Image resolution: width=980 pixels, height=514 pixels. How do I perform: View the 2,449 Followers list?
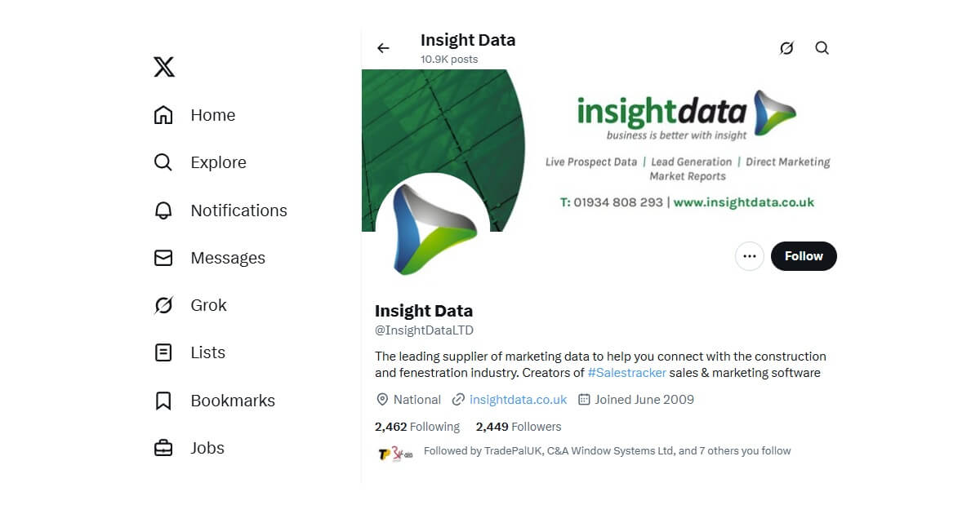point(519,427)
